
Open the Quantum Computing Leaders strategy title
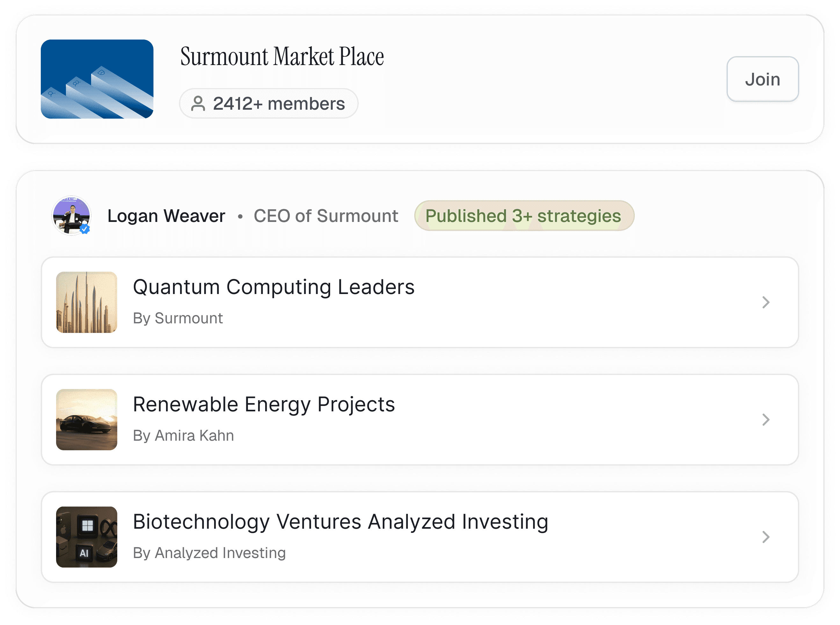click(274, 287)
